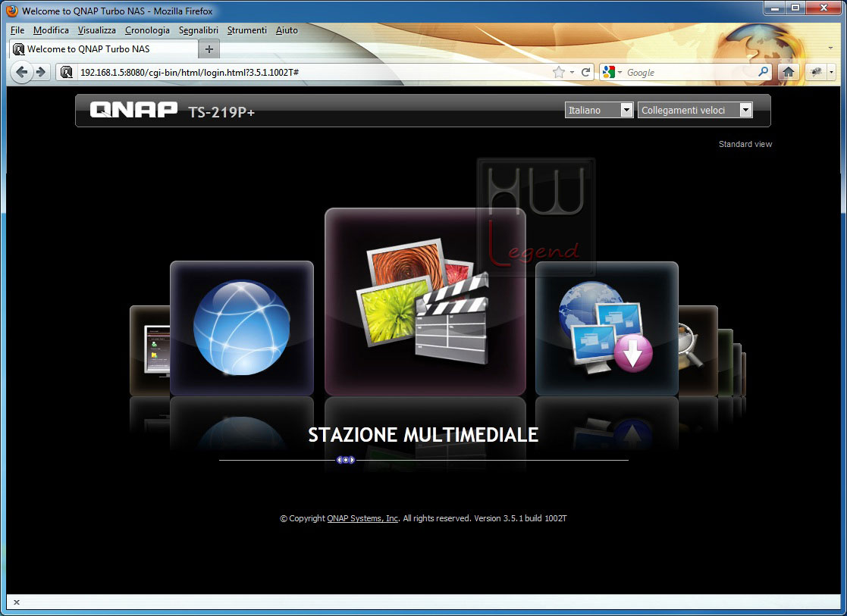Go back with Firefox back arrow

tap(21, 72)
